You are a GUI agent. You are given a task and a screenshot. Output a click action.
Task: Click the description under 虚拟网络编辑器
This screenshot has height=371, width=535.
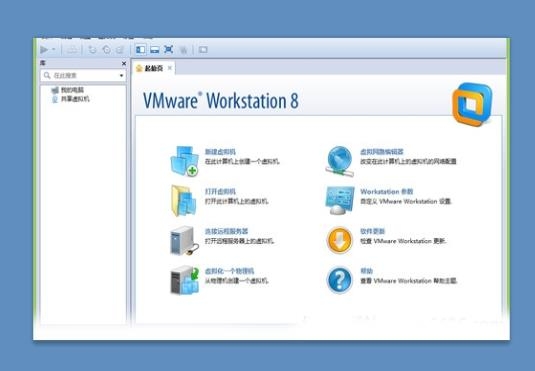(408, 161)
